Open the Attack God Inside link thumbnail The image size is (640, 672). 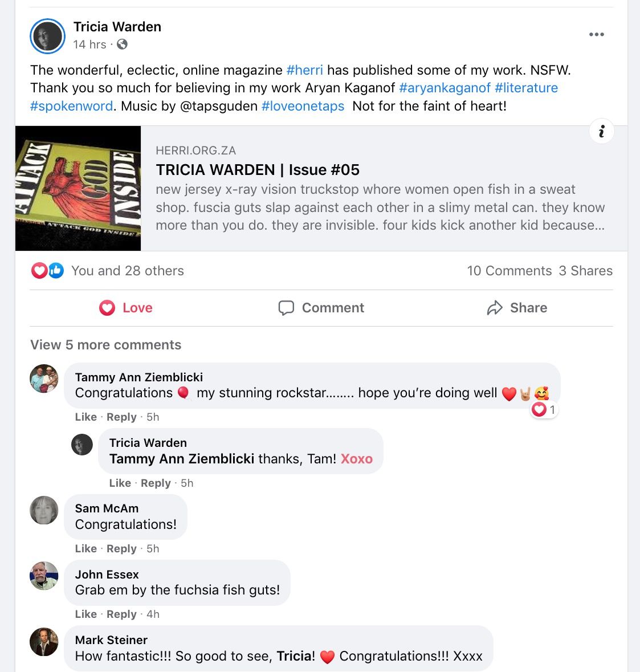(x=78, y=188)
